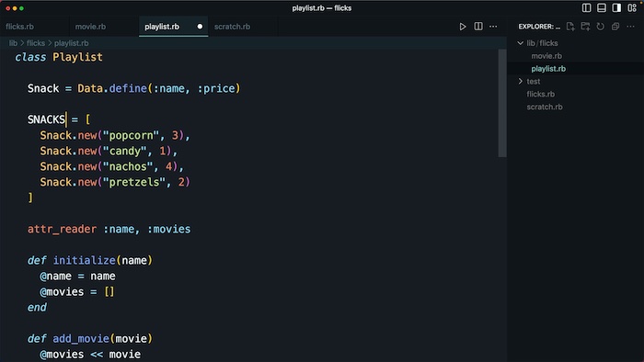Open the Customize Layout menu
Screen dimensions: 644x362
(x=632, y=8)
